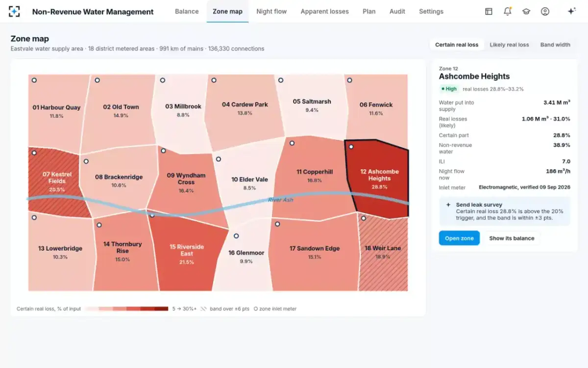Select zone 05 Saltmarsh on map
The image size is (588, 368).
click(x=312, y=105)
